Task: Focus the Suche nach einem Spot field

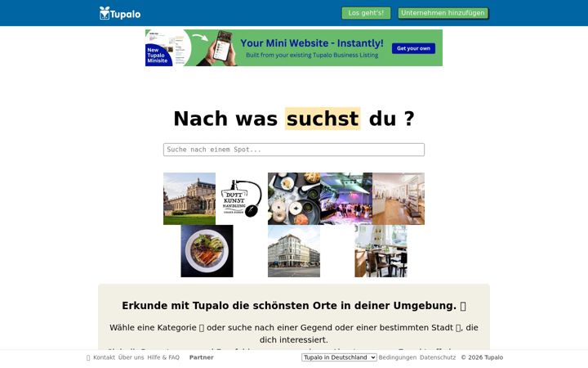Action: pos(294,150)
